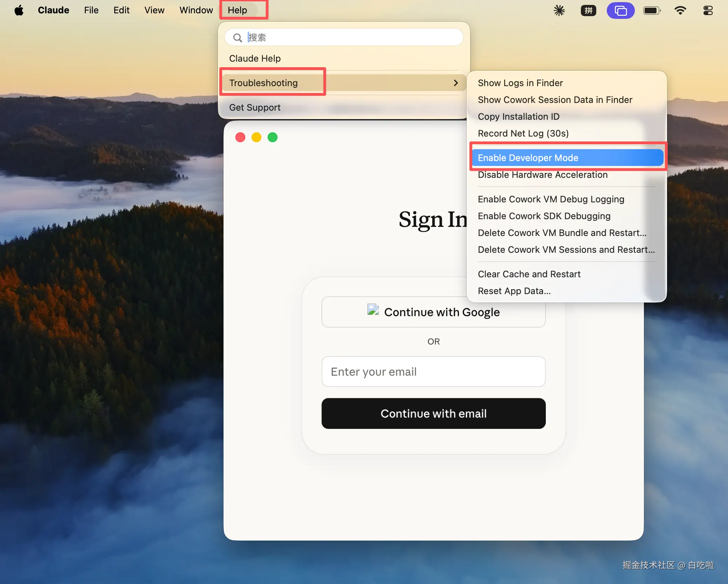728x584 pixels.
Task: Click the Help menu search field
Action: 344,37
